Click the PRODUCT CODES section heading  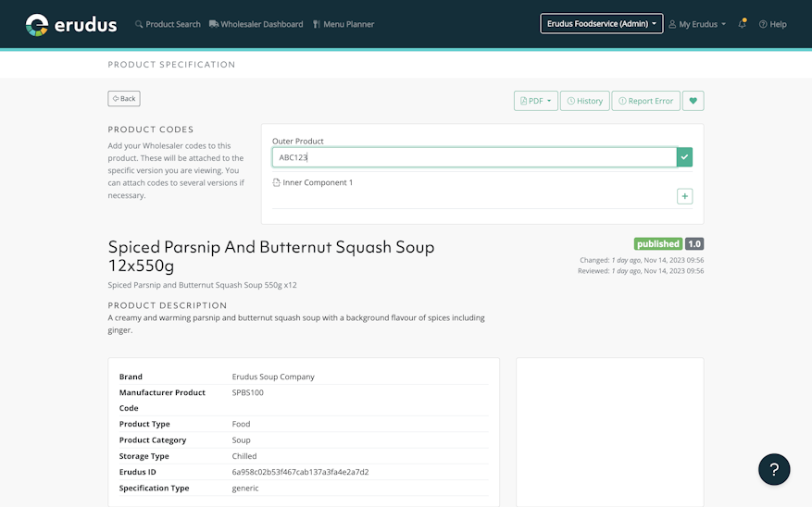point(151,130)
